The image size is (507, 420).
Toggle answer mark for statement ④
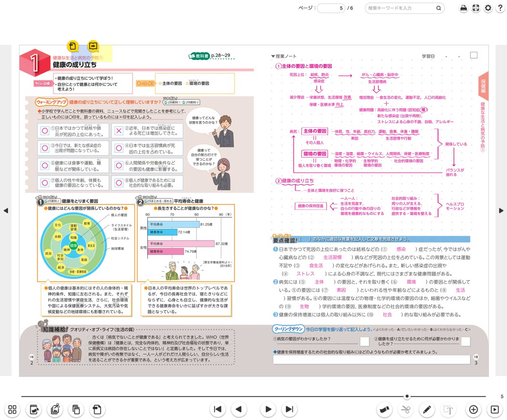pyautogui.click(x=119, y=148)
